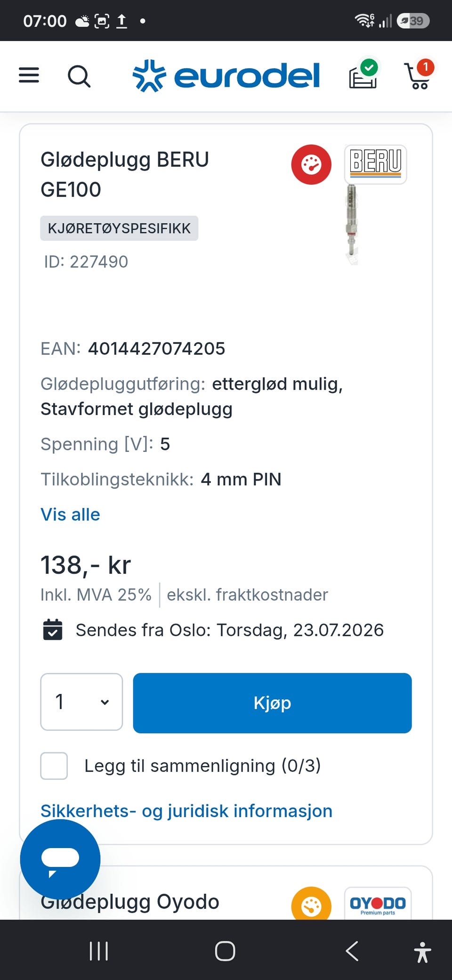The image size is (452, 980).
Task: Go to Eurodel home via logo
Action: point(226,75)
